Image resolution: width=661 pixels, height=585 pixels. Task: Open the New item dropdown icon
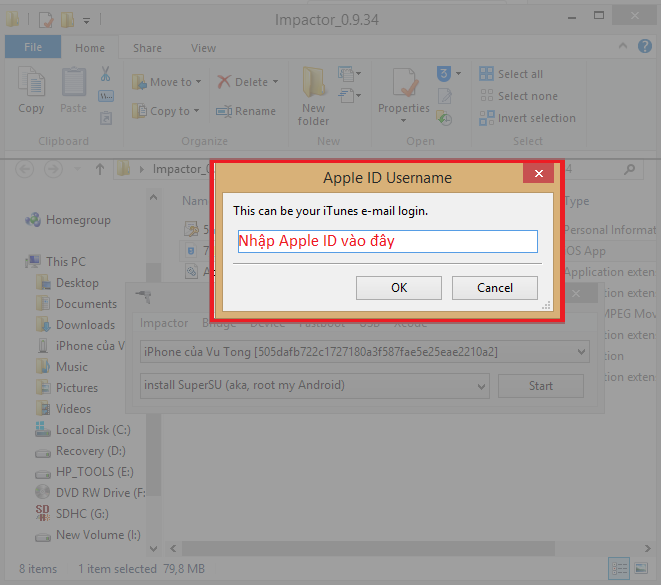pos(349,74)
